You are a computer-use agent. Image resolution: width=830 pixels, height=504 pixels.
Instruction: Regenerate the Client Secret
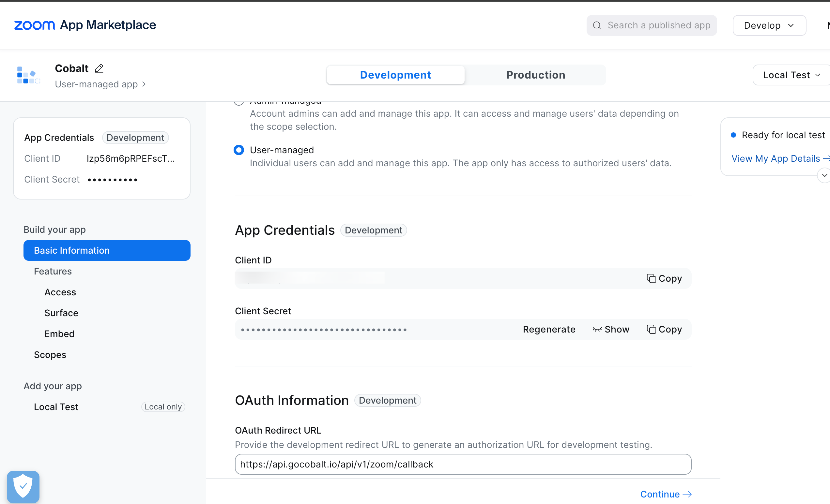[x=549, y=329]
